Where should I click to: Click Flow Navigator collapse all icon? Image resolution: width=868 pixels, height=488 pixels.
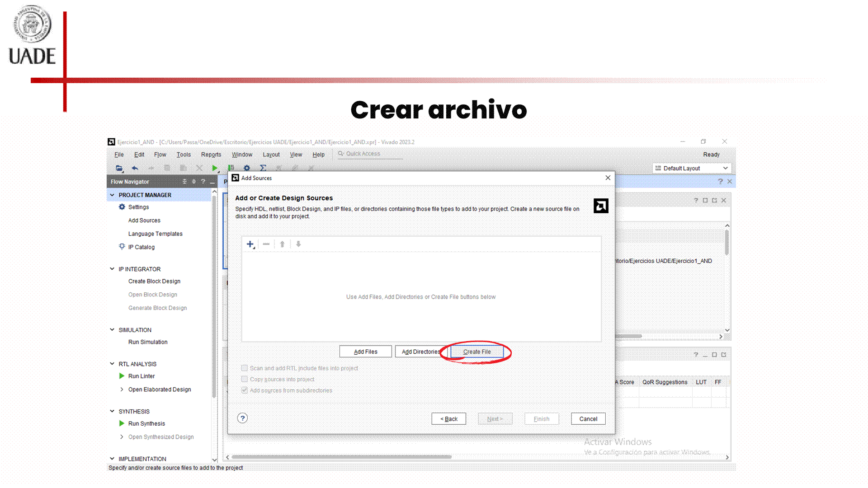coord(184,182)
